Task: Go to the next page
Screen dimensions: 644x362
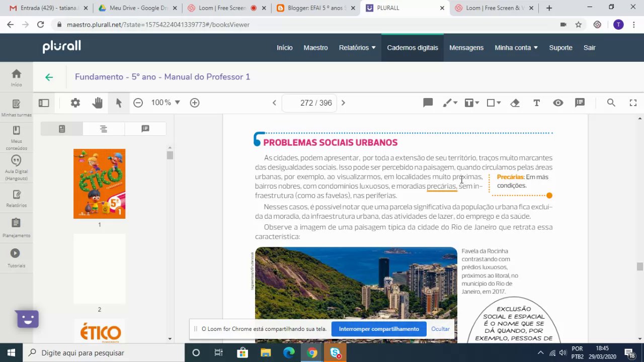Action: [x=343, y=103]
